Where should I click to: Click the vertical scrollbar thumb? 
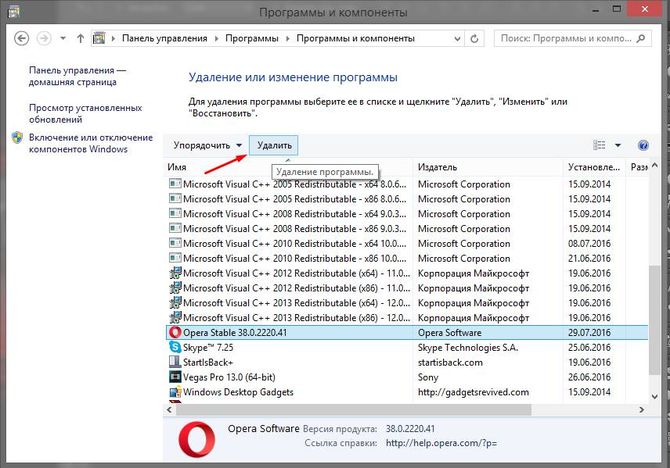point(654,319)
